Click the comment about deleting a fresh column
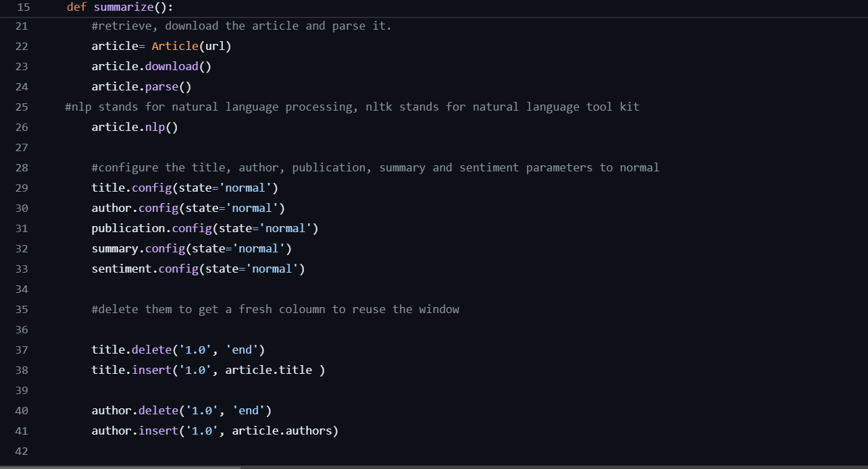The width and height of the screenshot is (868, 469). [x=275, y=309]
